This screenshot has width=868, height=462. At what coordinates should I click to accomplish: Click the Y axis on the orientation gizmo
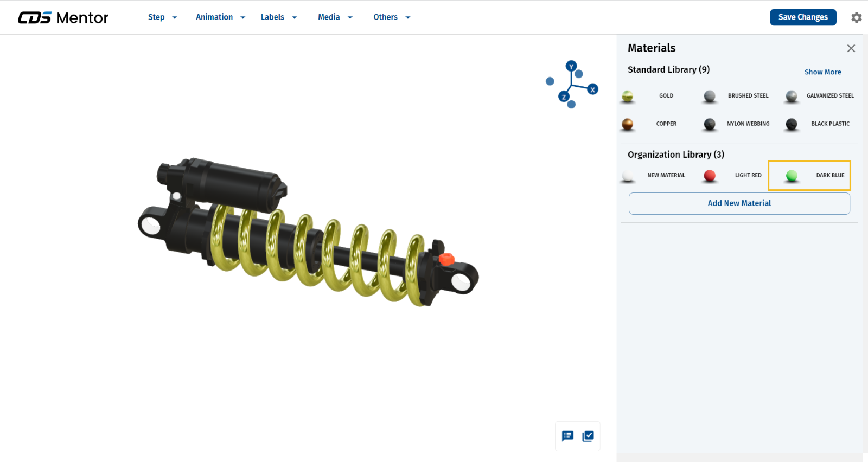point(571,66)
